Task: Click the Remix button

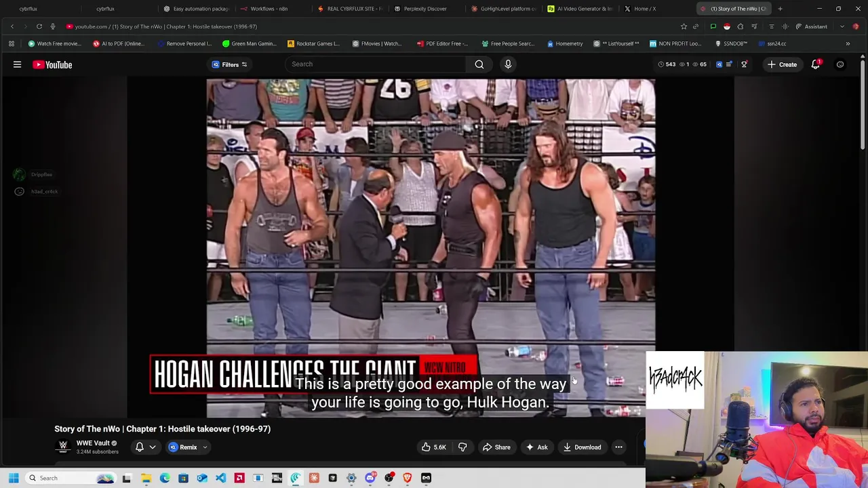Action: pyautogui.click(x=183, y=447)
